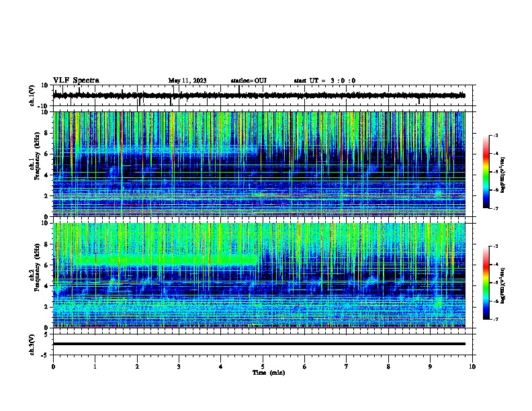This screenshot has height=411, width=532.
Task: Click tick label 10 on the Time axis
Action: point(472,367)
